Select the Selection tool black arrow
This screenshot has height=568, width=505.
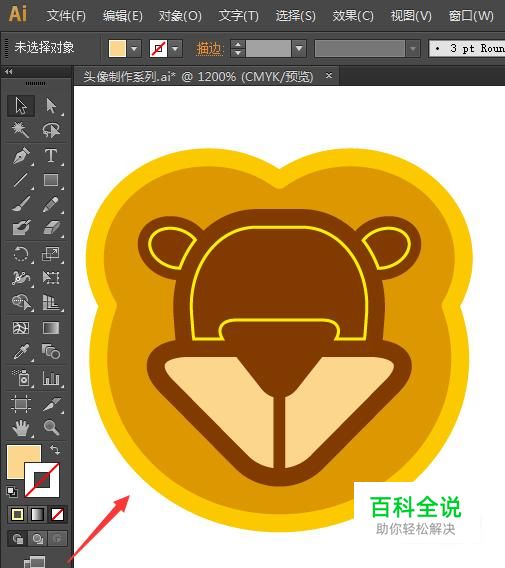pos(21,106)
